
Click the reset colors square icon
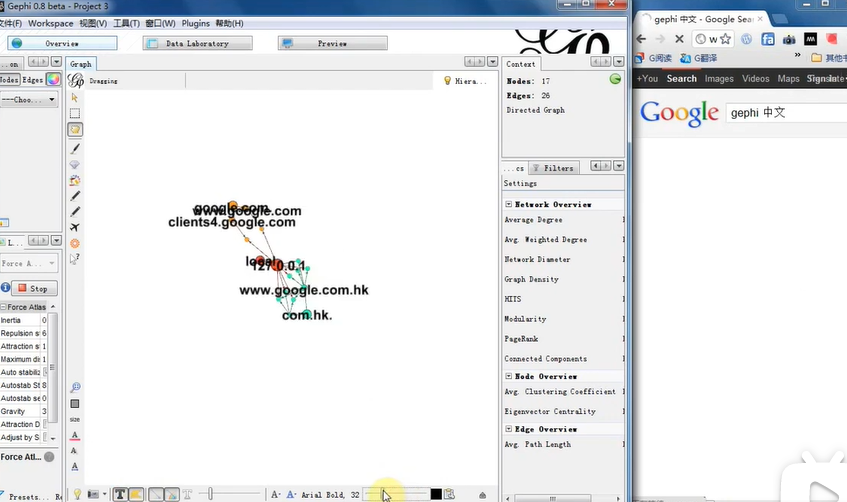(75, 404)
